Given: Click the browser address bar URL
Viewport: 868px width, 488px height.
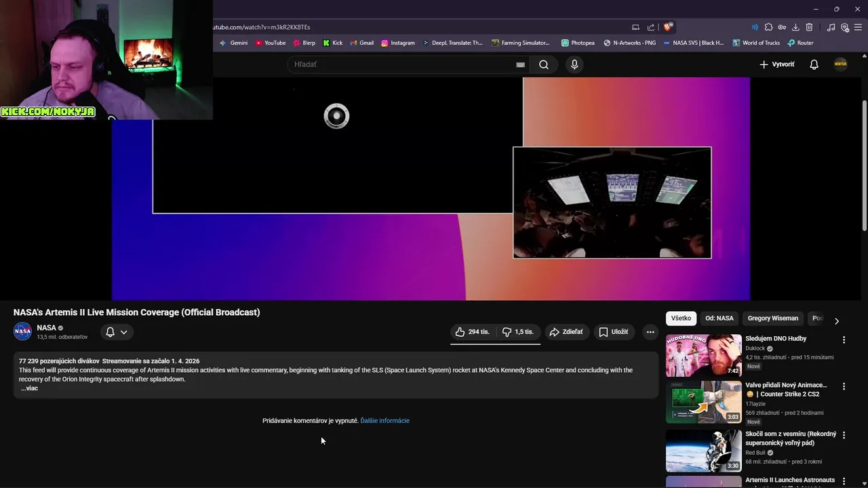Looking at the screenshot, I should (262, 27).
